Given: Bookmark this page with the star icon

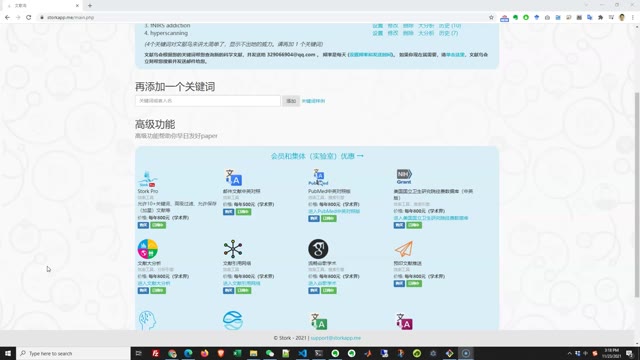Looking at the screenshot, I should click(491, 18).
